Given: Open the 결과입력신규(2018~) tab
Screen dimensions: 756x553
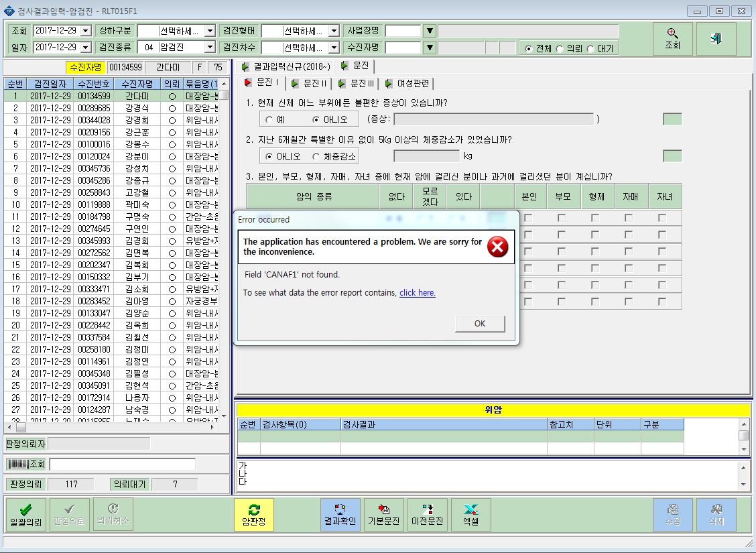Looking at the screenshot, I should point(286,66).
